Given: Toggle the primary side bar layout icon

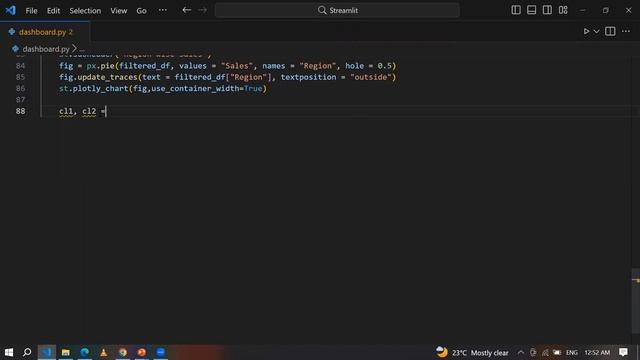Looking at the screenshot, I should (x=516, y=10).
